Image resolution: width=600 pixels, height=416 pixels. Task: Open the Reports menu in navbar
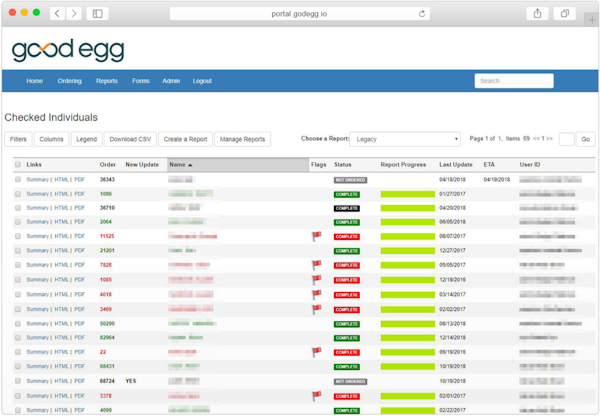[x=106, y=81]
